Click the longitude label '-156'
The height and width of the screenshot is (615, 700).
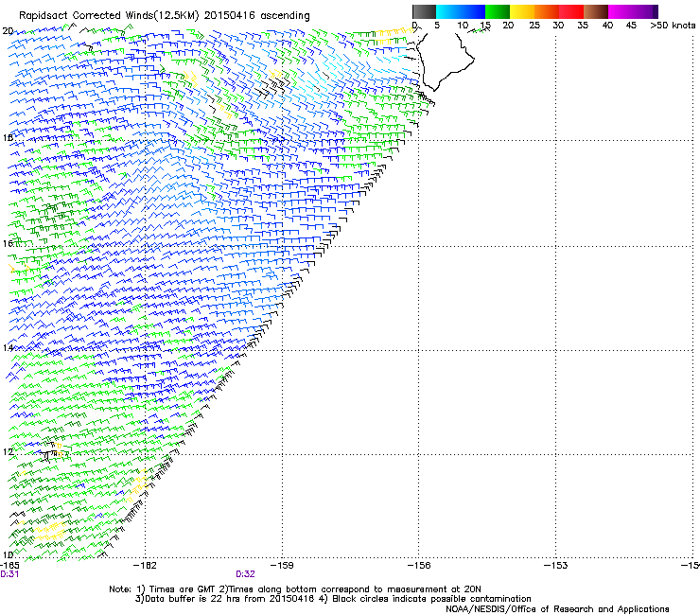click(x=419, y=566)
